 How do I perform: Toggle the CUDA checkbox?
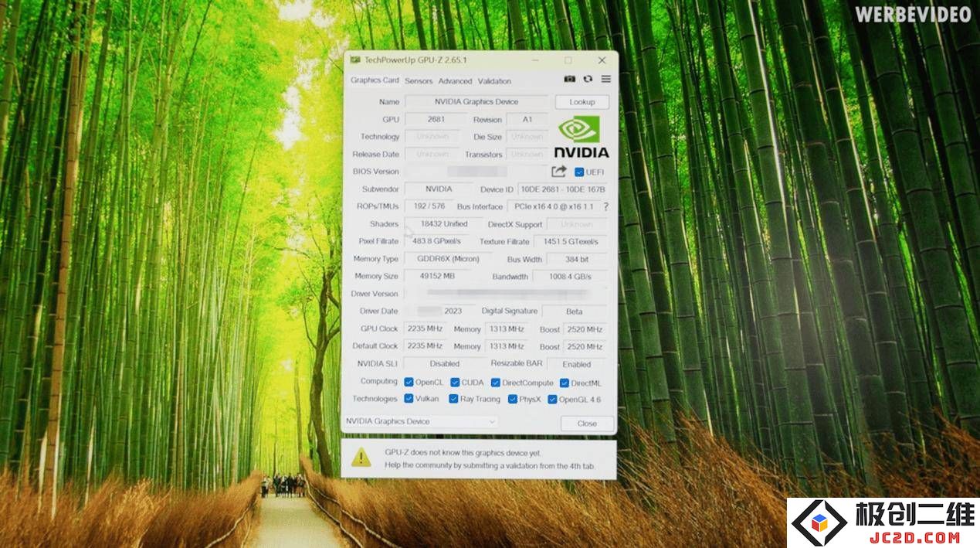[455, 382]
